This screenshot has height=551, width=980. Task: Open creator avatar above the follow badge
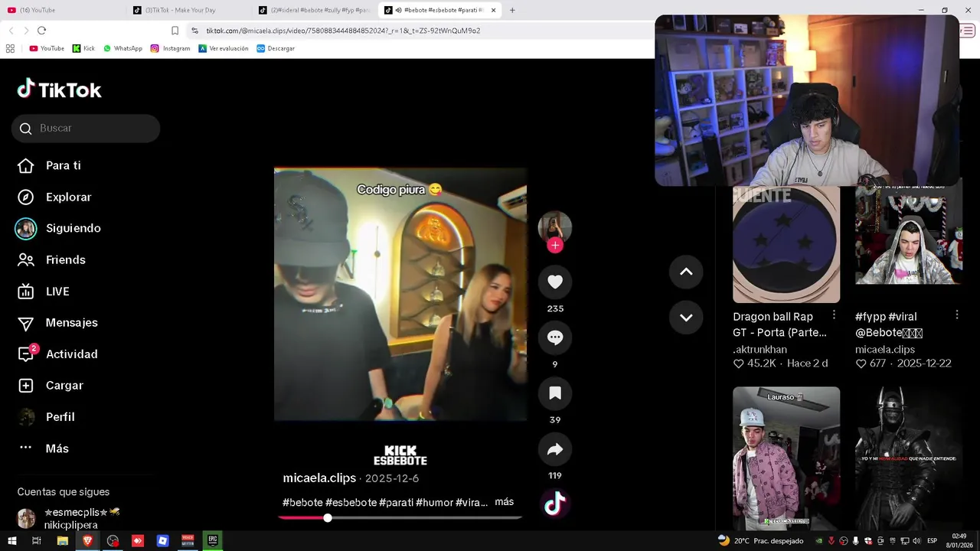[x=555, y=227]
